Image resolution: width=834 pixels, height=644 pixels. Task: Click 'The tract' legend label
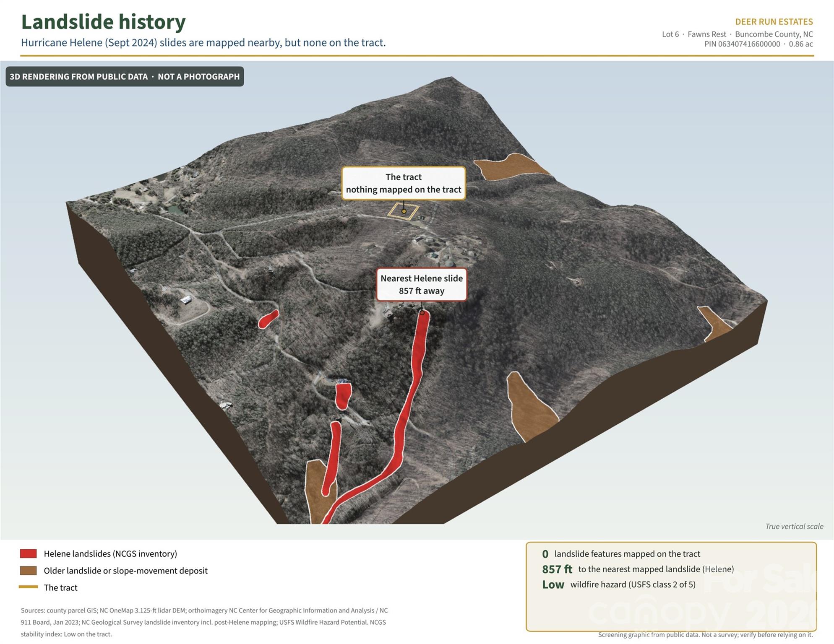point(60,587)
